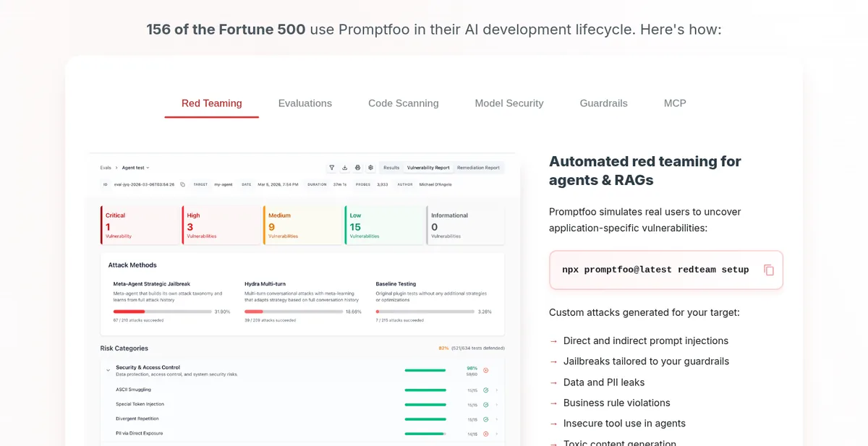Screen dimensions: 868x446
Task: Select the Guardrails tab
Action: tap(603, 103)
